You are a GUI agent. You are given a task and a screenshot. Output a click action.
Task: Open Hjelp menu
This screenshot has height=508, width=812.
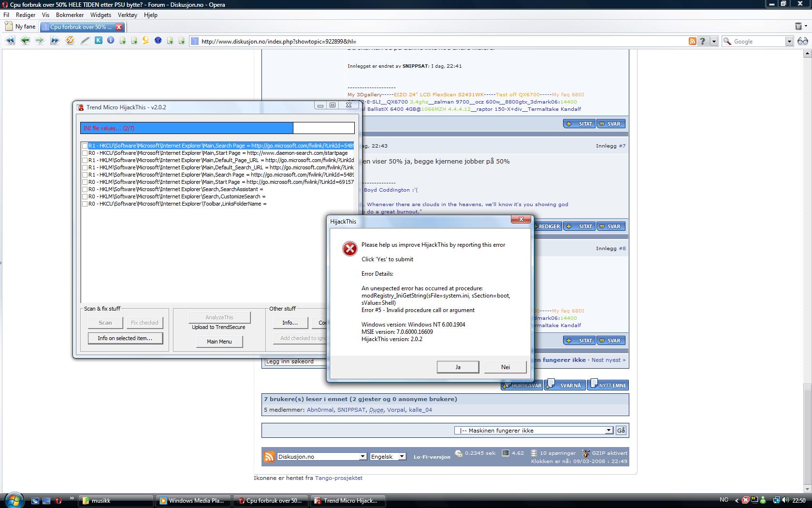(151, 15)
